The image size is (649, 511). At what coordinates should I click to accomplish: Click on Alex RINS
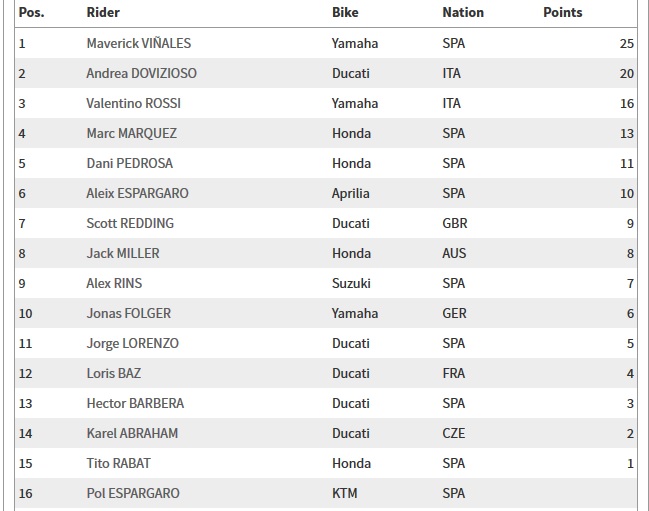tap(114, 284)
